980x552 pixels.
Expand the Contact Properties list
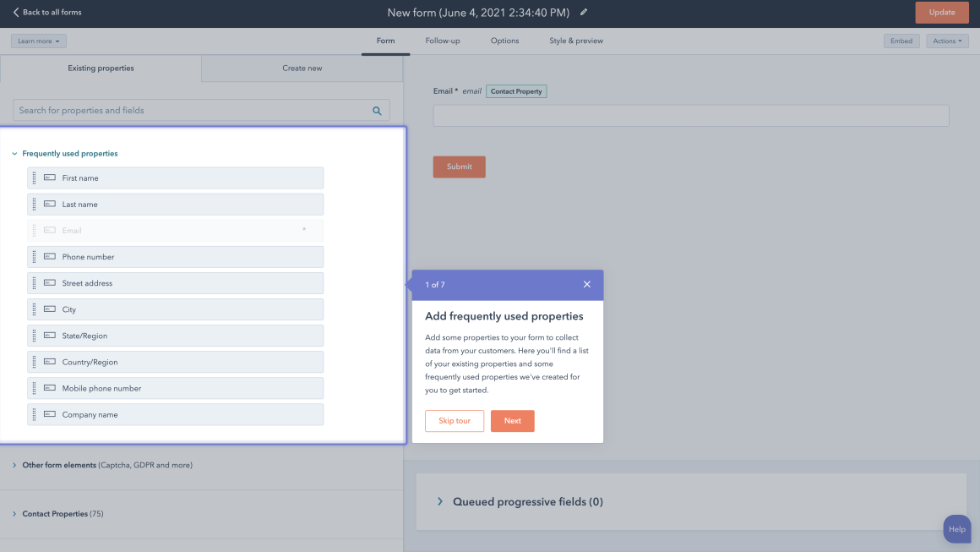coord(55,513)
